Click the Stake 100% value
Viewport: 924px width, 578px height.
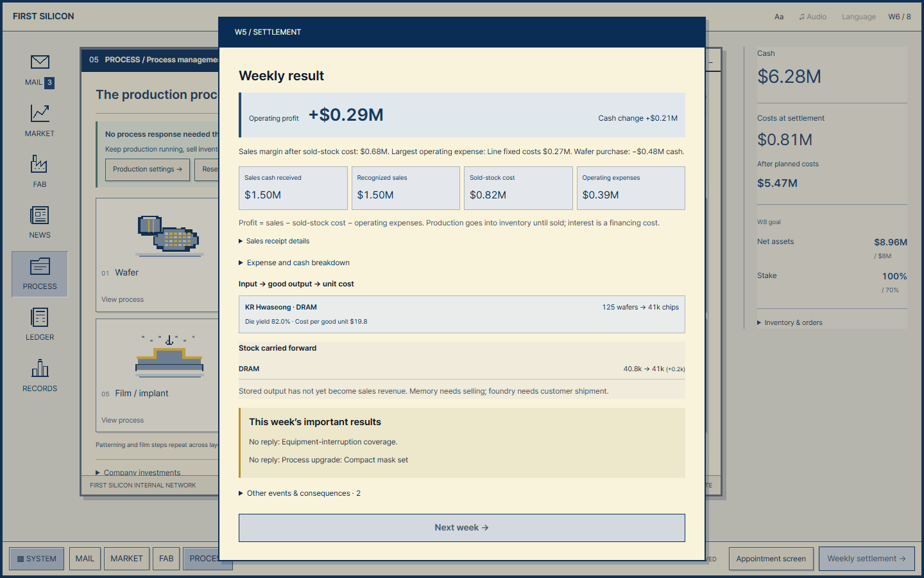894,276
